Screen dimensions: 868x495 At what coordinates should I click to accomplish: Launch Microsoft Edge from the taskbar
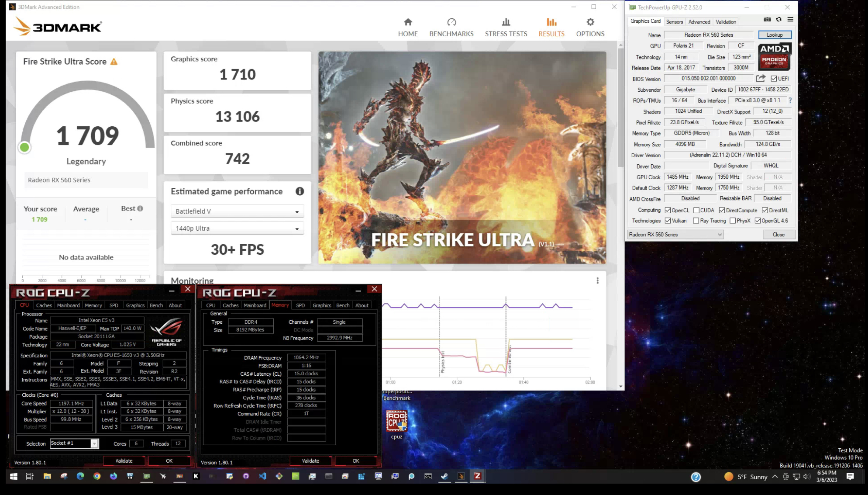coord(80,476)
